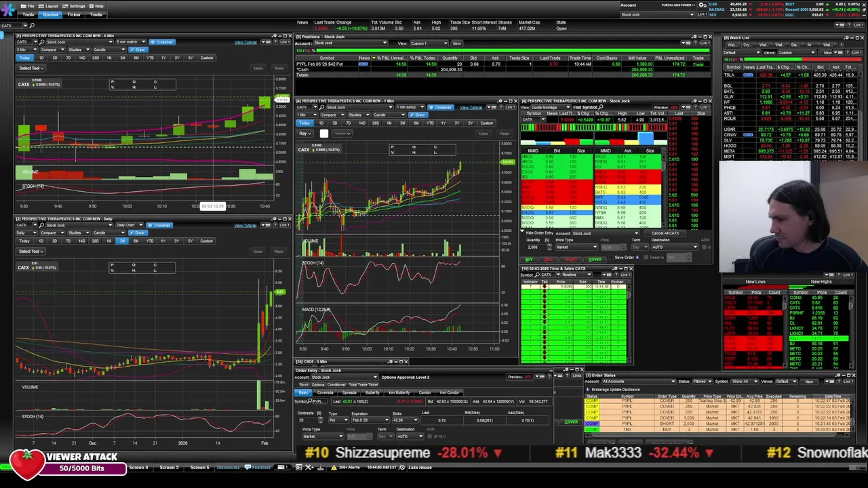
Task: Open the Settings menu
Action: click(75, 5)
